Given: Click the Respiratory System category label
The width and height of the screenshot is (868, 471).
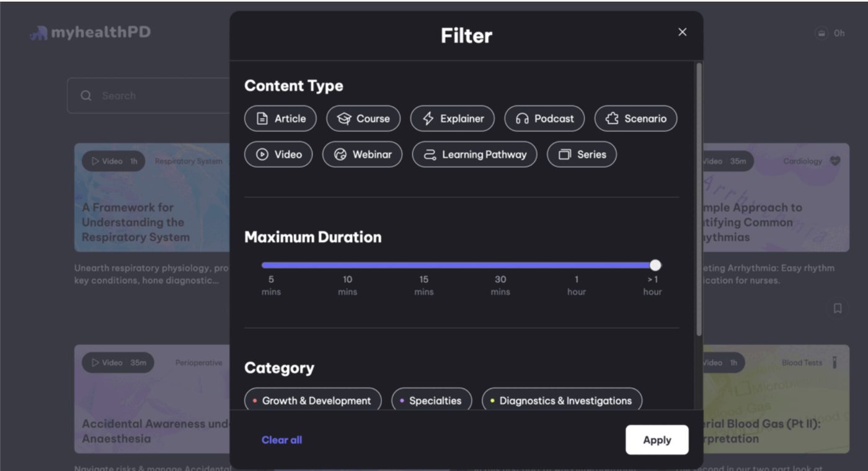Looking at the screenshot, I should coord(188,161).
